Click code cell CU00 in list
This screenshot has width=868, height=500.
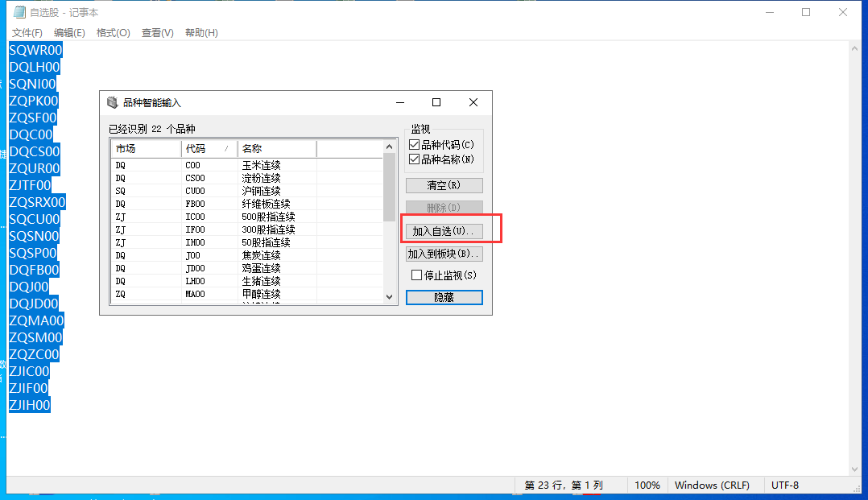[195, 191]
